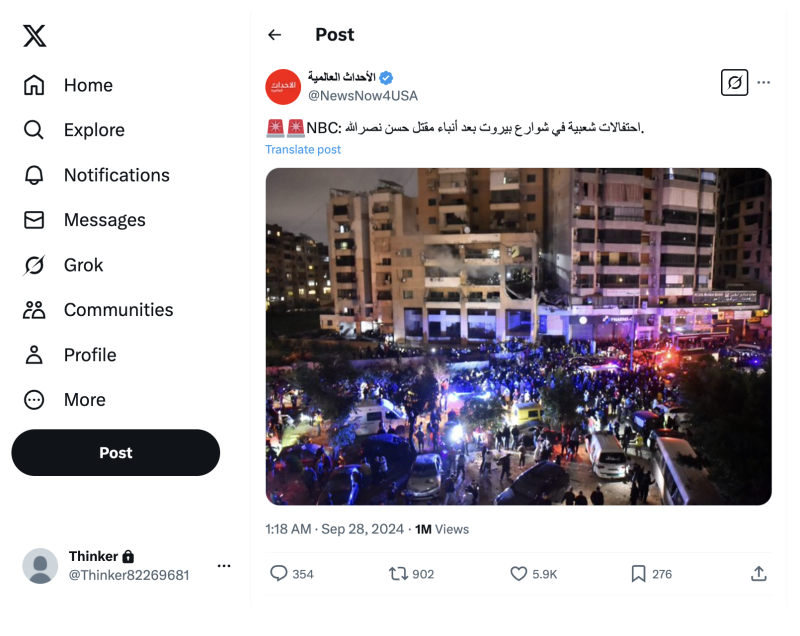Screen dimensions: 800x636
Task: Click the Translate post link
Action: click(303, 149)
